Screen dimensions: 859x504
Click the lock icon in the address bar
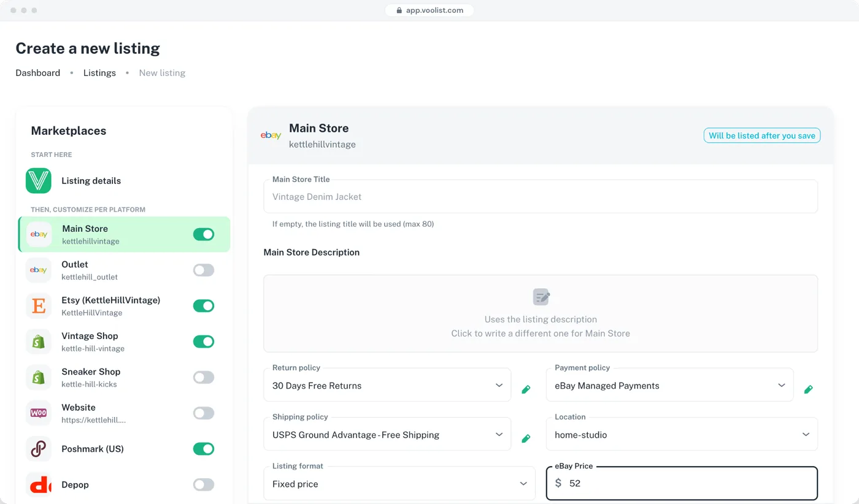coord(399,10)
